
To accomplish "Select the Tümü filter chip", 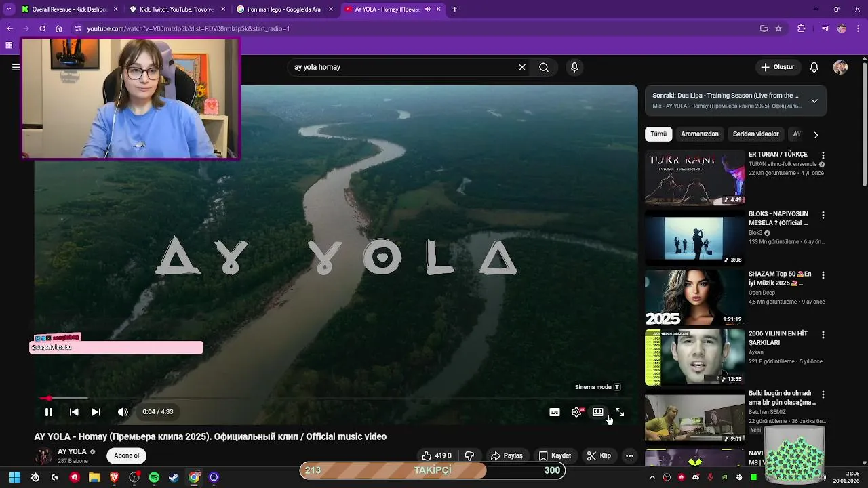I will point(658,134).
